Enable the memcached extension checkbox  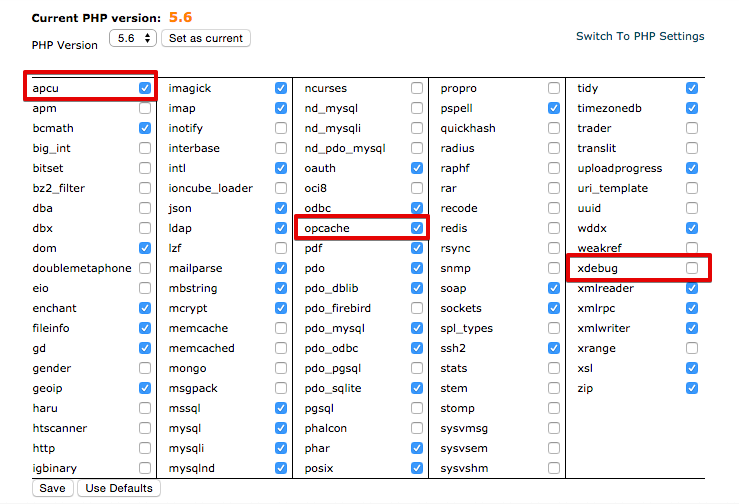coord(281,348)
